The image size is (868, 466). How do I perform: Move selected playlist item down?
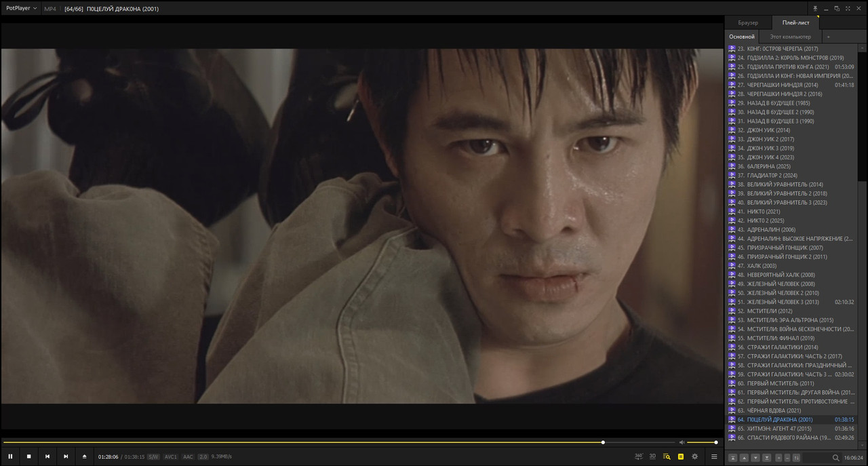(755, 458)
